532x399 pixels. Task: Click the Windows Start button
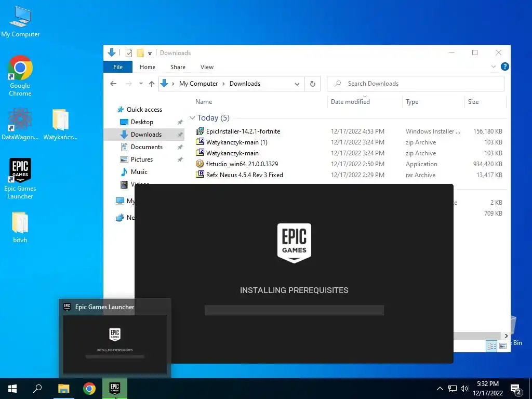(x=12, y=389)
